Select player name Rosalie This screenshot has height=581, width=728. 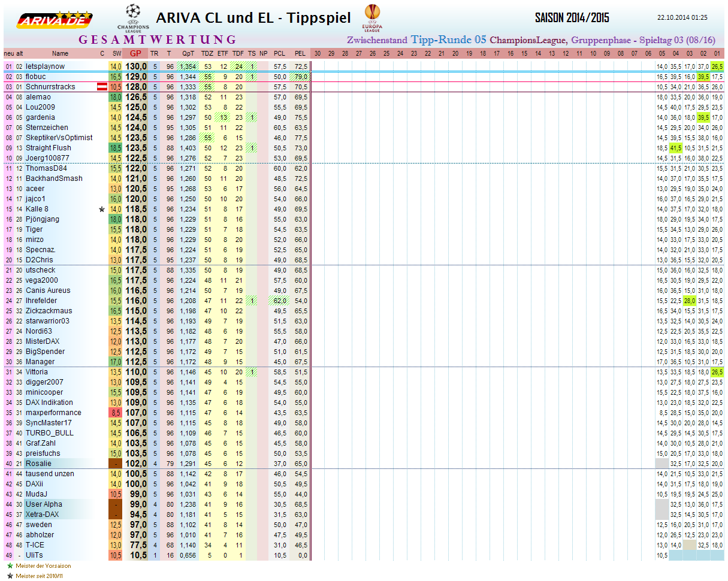point(38,464)
